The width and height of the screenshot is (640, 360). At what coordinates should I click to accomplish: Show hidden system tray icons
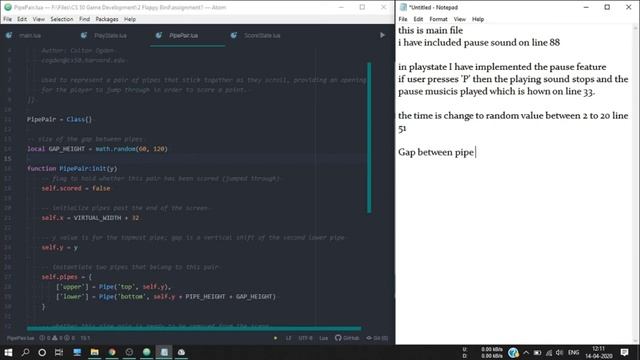[526, 353]
